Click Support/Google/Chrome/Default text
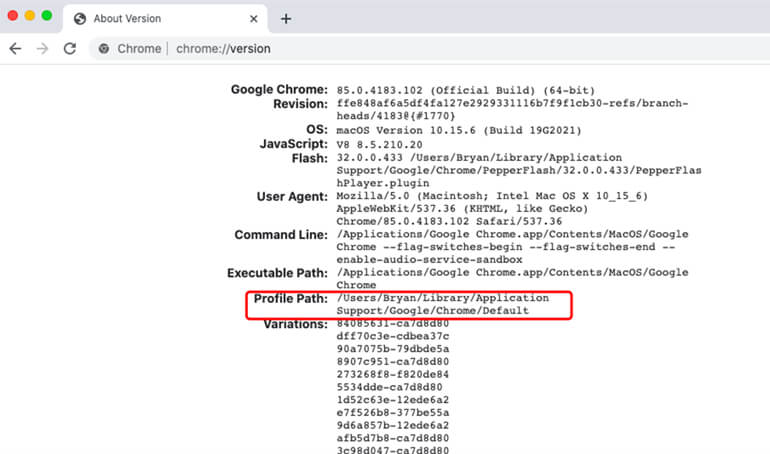 click(433, 311)
